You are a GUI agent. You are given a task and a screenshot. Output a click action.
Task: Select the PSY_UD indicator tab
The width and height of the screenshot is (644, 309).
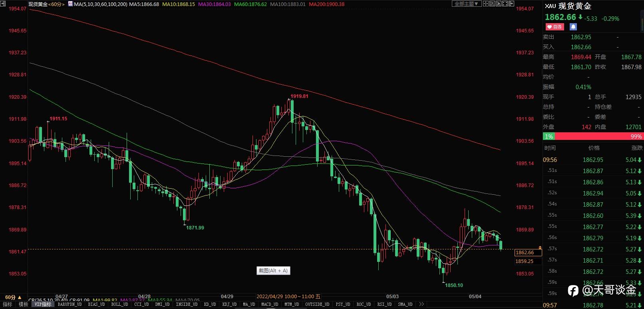[x=343, y=305]
